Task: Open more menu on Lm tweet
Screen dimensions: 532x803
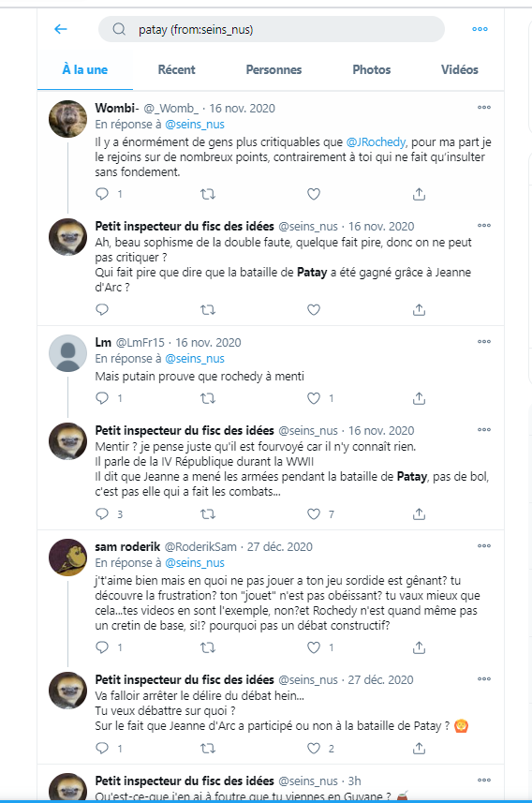Action: click(484, 342)
